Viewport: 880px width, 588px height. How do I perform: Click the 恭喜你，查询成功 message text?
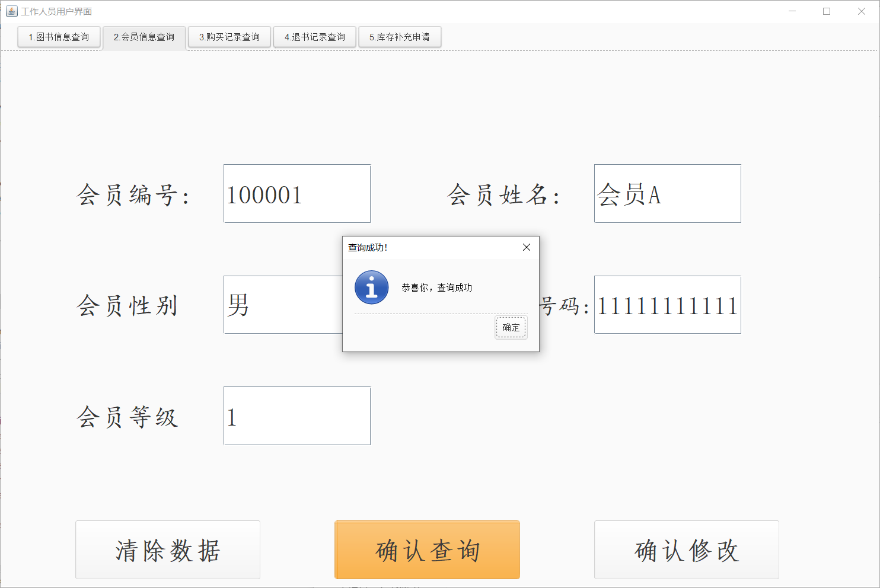[x=437, y=287]
